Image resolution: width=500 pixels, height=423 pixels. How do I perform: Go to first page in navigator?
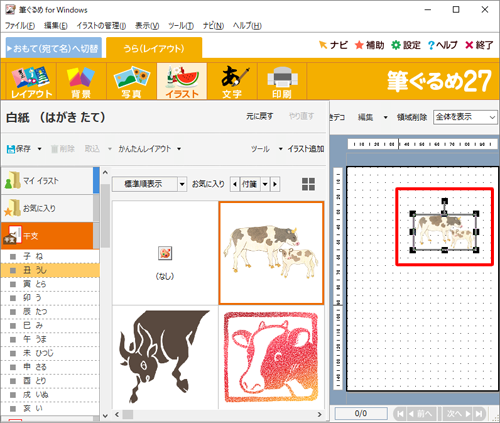(x=400, y=414)
